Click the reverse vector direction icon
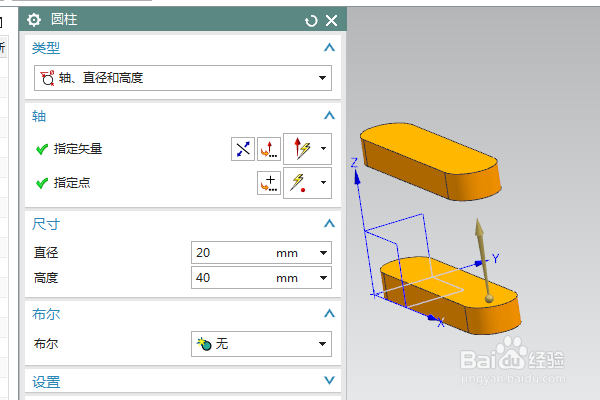The height and width of the screenshot is (400, 600). [243, 149]
